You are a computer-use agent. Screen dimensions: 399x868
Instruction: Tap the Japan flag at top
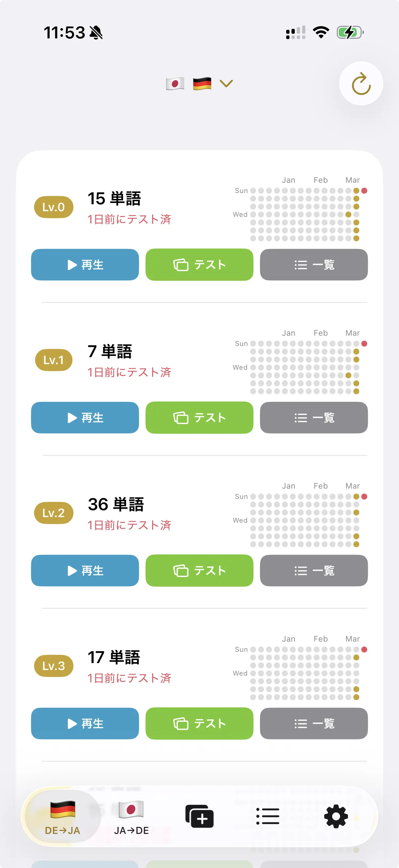click(x=175, y=83)
